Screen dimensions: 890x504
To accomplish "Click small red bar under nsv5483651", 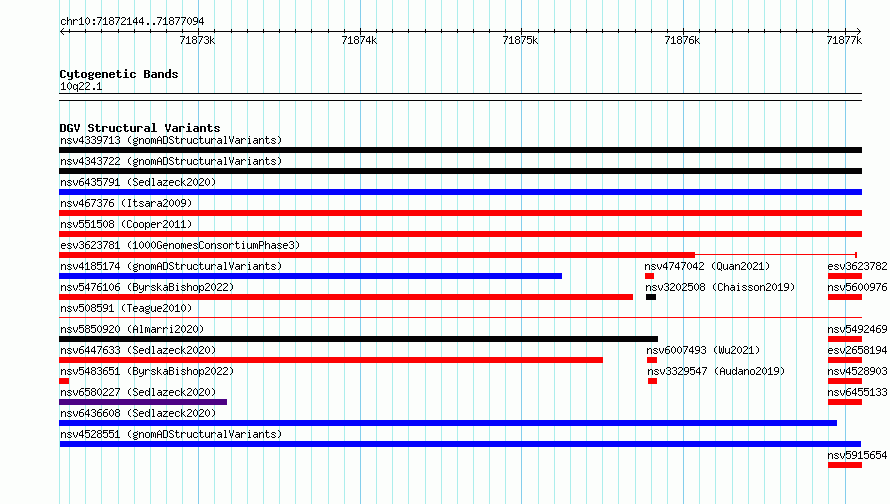I will (x=64, y=381).
